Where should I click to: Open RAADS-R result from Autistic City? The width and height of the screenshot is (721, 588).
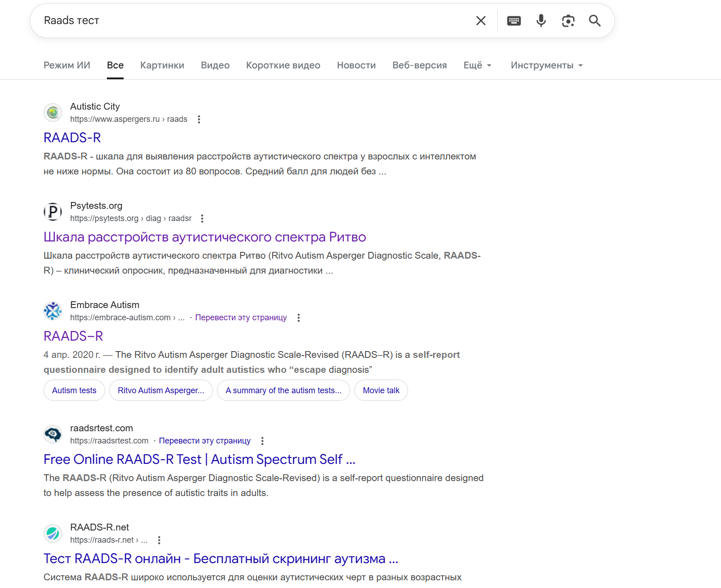coord(72,138)
